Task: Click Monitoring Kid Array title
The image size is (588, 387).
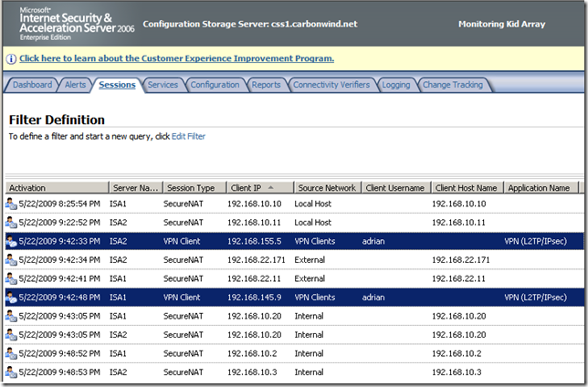Action: [502, 24]
